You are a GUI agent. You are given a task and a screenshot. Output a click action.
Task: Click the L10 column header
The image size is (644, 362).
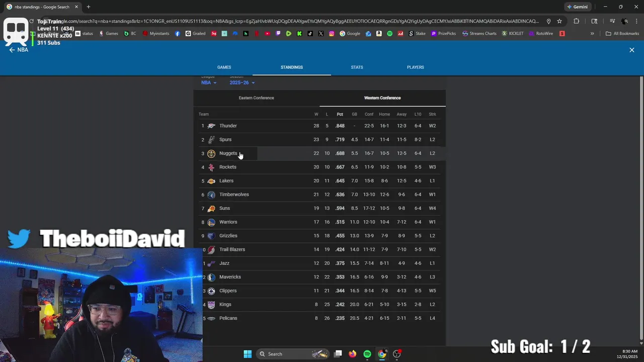tap(418, 114)
